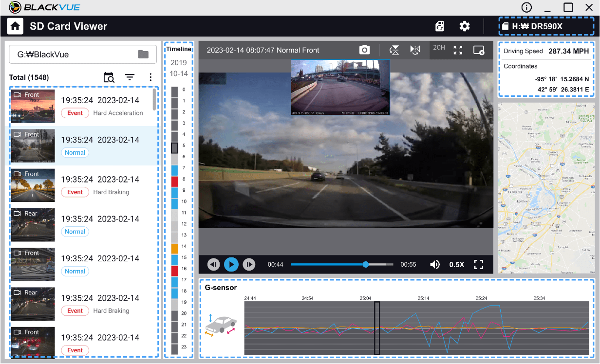Click the video progress slider

[x=341, y=264]
